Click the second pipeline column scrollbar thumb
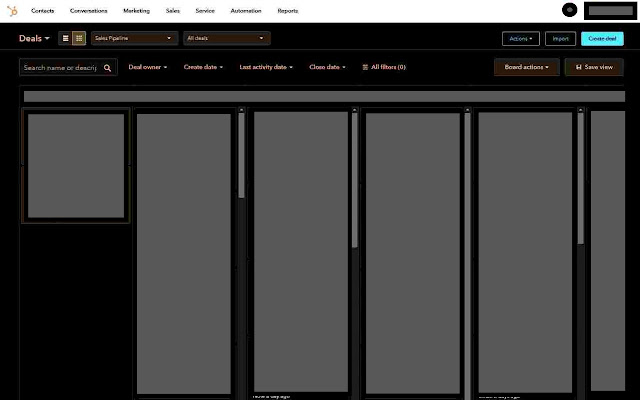The height and width of the screenshot is (400, 640). [355, 180]
